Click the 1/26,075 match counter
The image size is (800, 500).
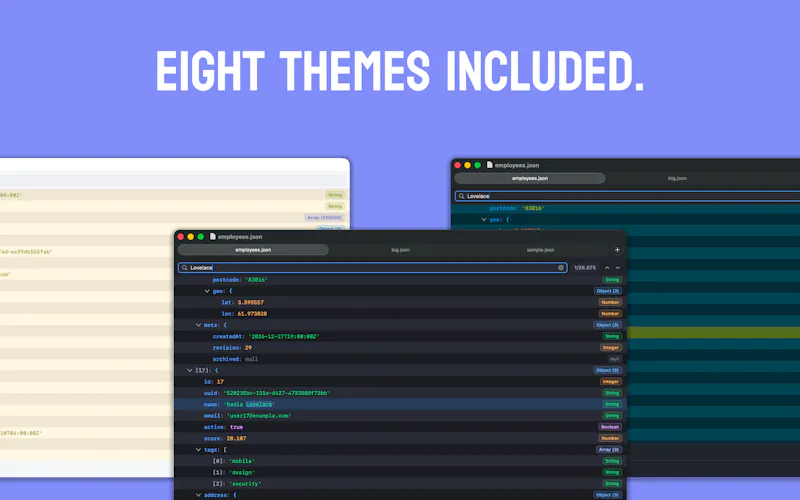pyautogui.click(x=585, y=268)
